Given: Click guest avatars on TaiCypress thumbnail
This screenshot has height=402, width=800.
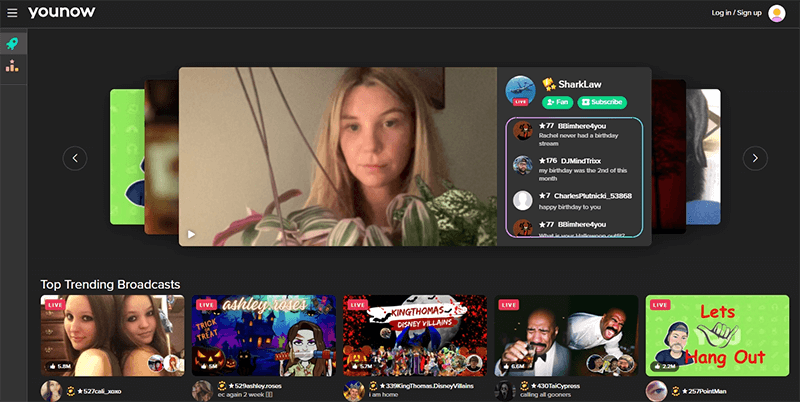Looking at the screenshot, I should pyautogui.click(x=610, y=364).
